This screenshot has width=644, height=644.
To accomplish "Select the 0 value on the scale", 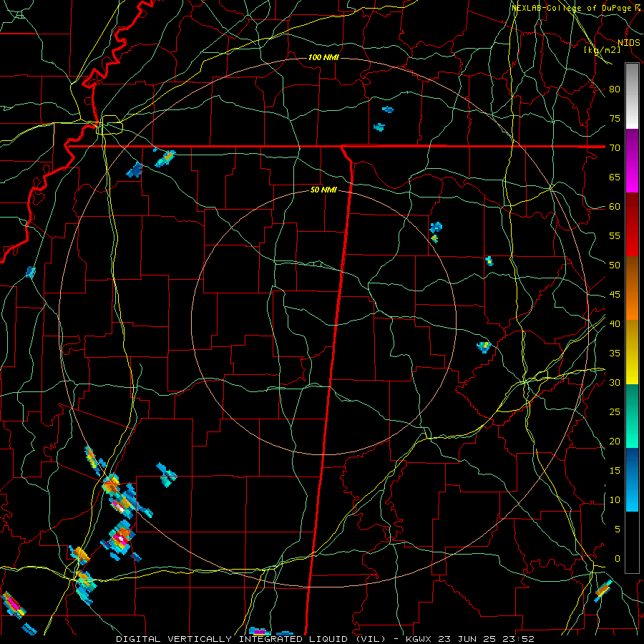I will [x=618, y=559].
